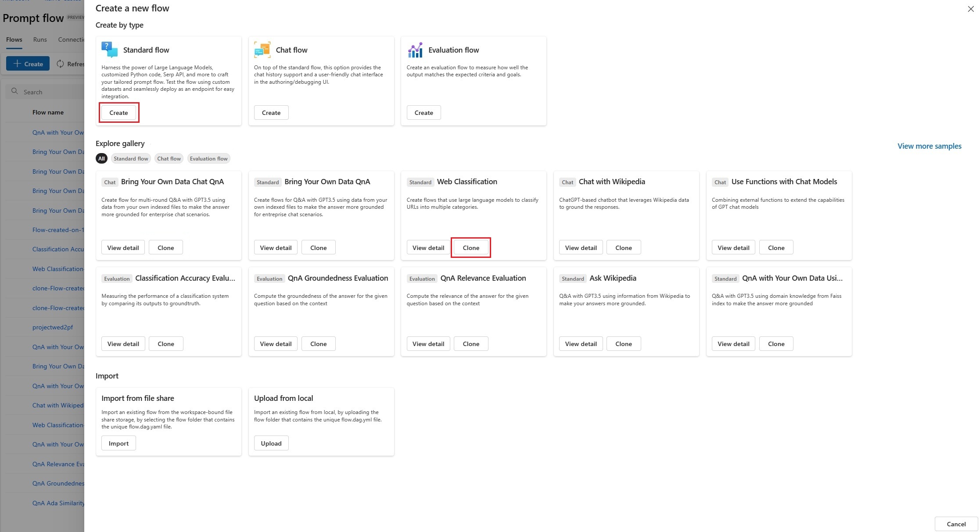Click the Standard flow speech bubble icon
Screen dimensions: 980x532
(x=109, y=50)
